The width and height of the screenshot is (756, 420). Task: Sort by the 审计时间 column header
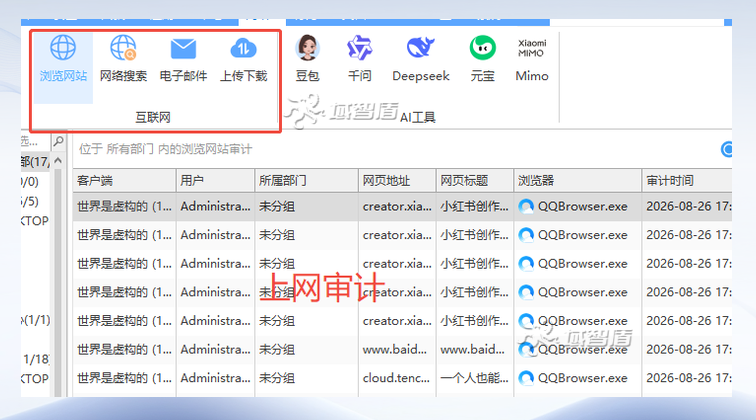687,181
